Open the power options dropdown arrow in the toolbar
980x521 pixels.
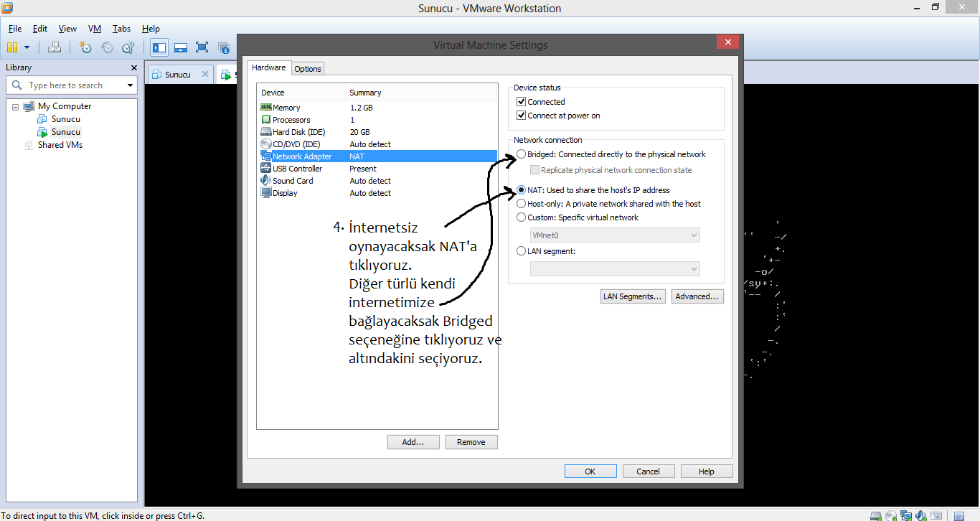pyautogui.click(x=27, y=47)
